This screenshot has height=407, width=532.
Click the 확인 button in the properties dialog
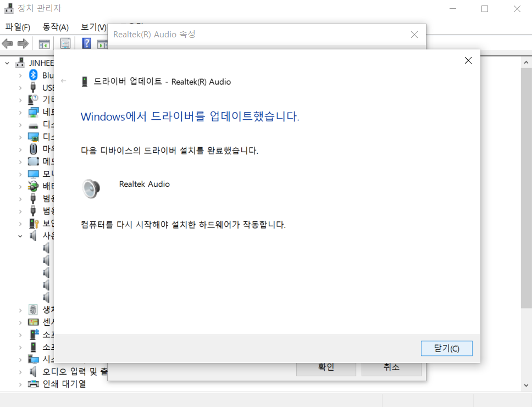tap(326, 369)
